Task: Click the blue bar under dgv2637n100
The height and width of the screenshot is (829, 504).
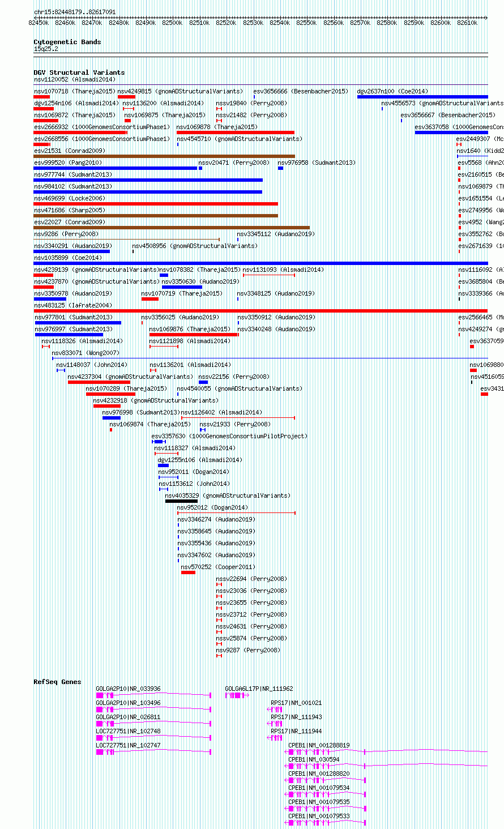Action: (422, 97)
